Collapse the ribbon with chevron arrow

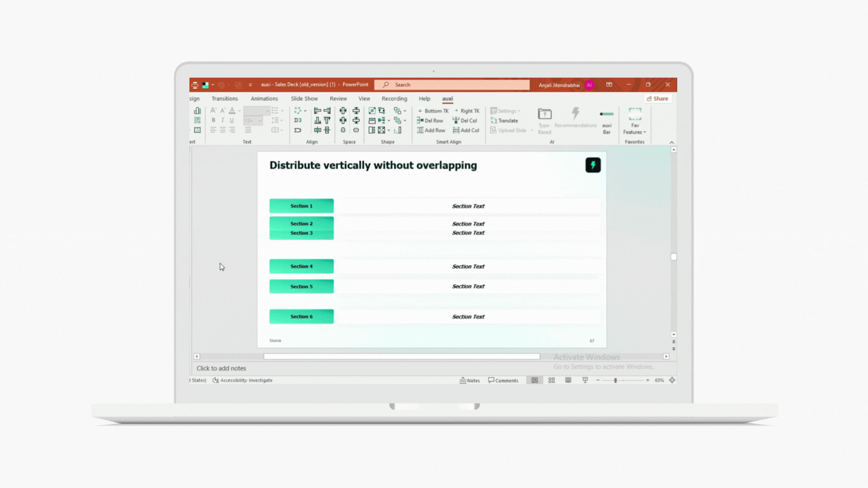pyautogui.click(x=671, y=142)
